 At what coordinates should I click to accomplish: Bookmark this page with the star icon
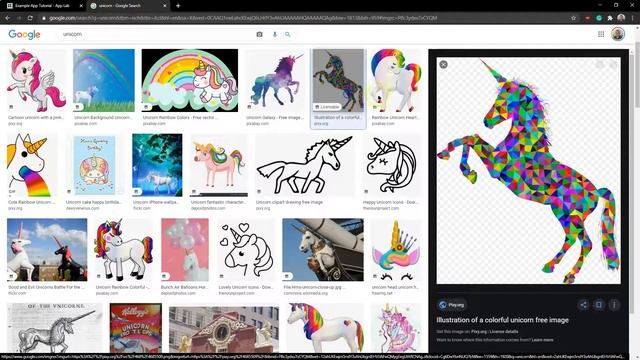[x=573, y=18]
